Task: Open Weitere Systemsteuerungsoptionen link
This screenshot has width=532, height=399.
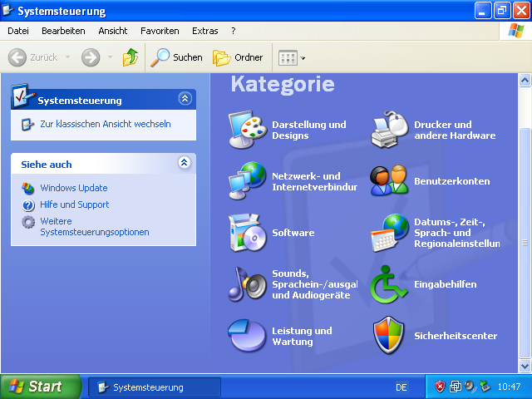Action: (95, 227)
